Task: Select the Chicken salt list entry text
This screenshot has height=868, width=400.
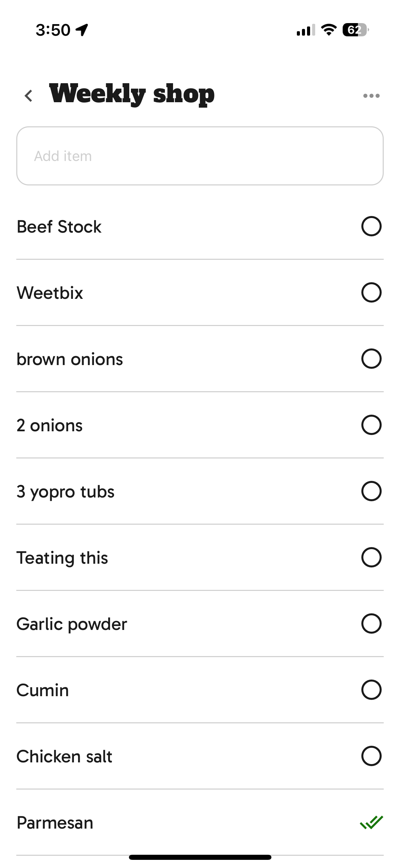Action: point(64,757)
